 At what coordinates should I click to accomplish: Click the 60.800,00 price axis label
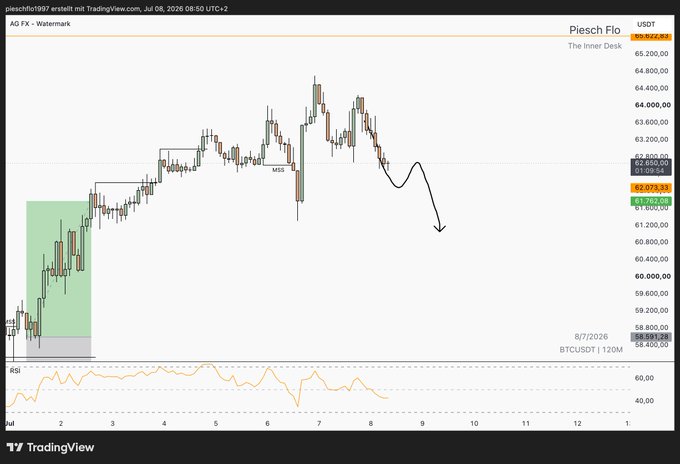(651, 242)
